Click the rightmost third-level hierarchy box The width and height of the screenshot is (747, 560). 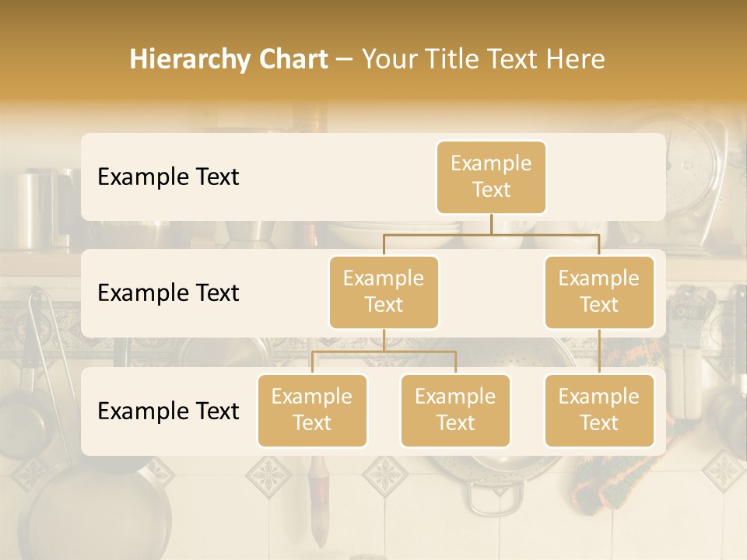point(599,410)
